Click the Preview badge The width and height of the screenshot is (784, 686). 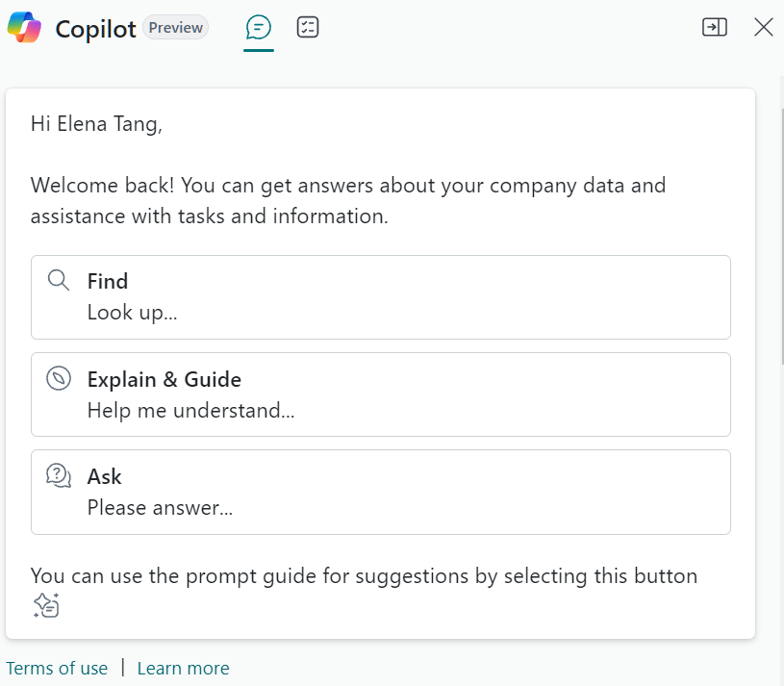(x=175, y=28)
